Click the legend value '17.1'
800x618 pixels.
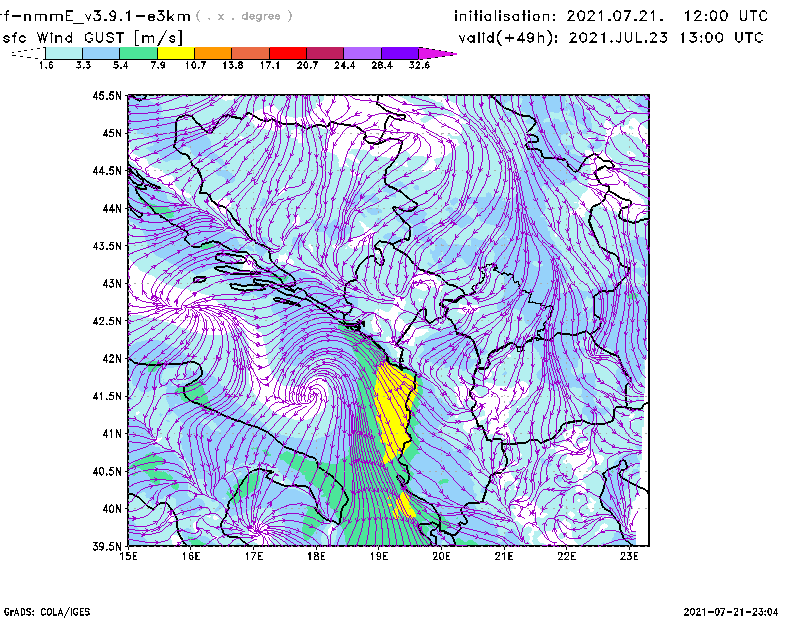(x=270, y=65)
